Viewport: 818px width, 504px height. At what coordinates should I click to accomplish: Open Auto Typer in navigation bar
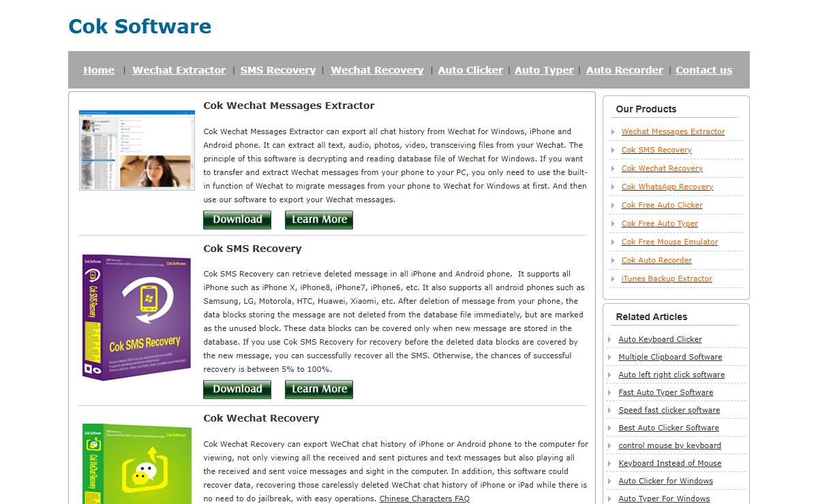[x=544, y=70]
